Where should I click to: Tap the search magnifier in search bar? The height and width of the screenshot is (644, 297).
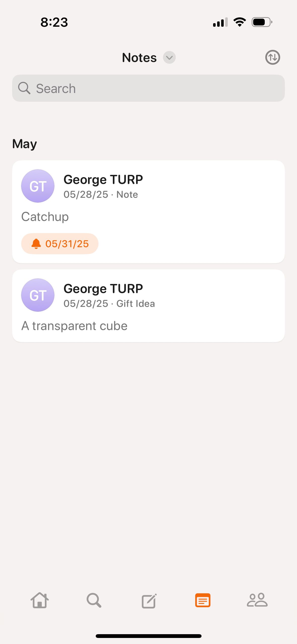(x=24, y=88)
